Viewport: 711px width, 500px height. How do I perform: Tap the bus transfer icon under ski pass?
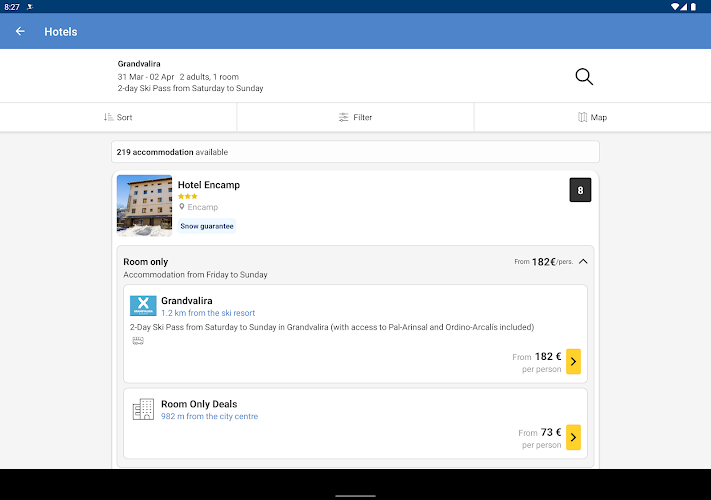tap(137, 340)
